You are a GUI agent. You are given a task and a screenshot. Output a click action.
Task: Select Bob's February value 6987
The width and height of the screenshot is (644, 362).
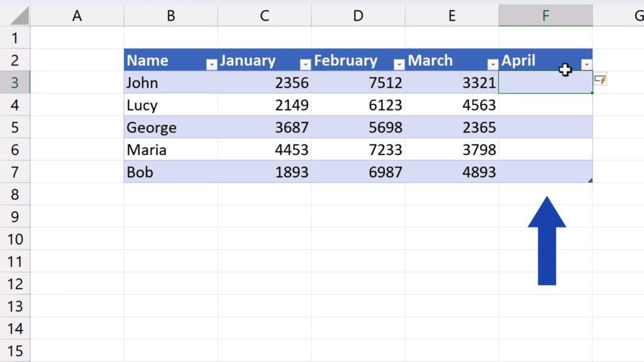(x=358, y=172)
